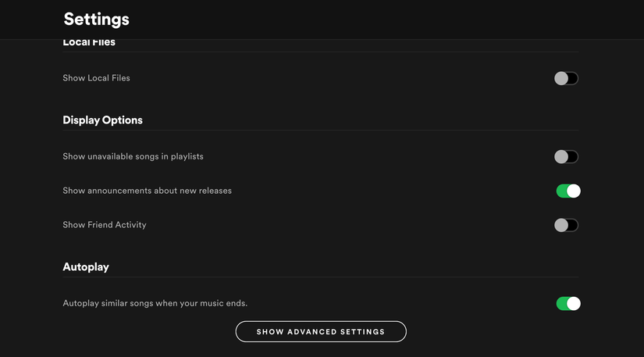Click "Show unavailable songs in playlists" label
This screenshot has height=357, width=644.
coord(133,156)
